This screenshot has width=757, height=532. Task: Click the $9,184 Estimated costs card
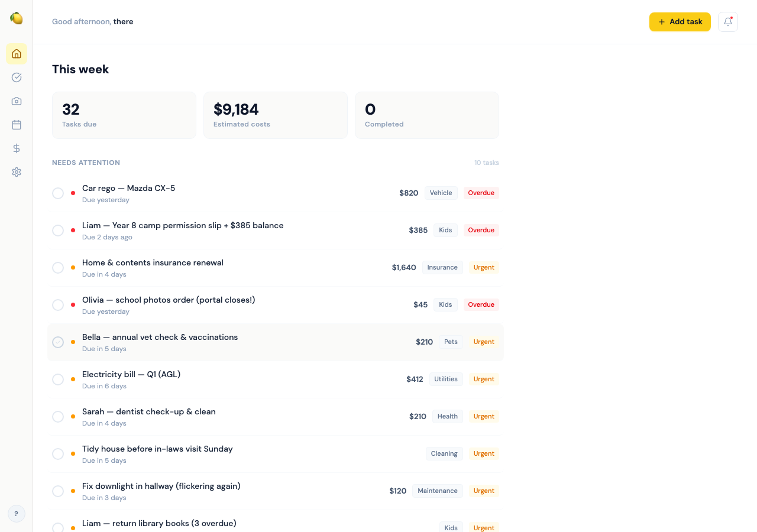click(x=275, y=115)
